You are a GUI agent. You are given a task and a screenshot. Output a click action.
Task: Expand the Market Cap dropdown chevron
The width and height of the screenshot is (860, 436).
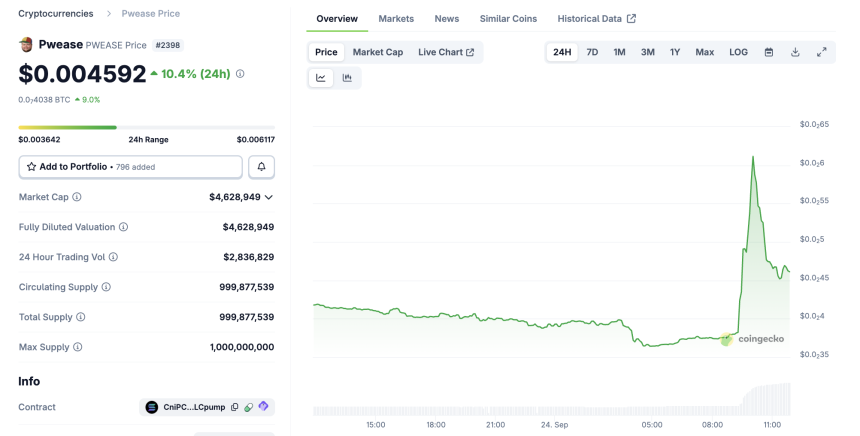point(269,197)
